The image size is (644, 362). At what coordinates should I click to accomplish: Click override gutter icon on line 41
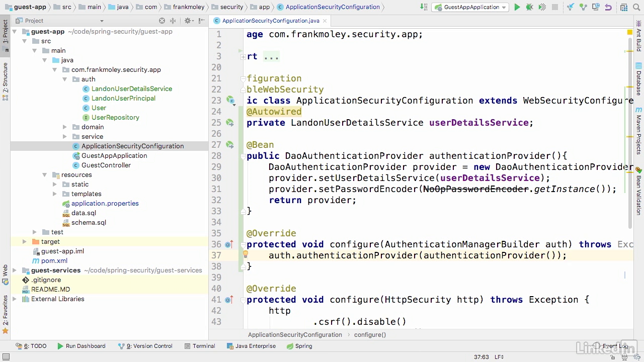point(229,300)
